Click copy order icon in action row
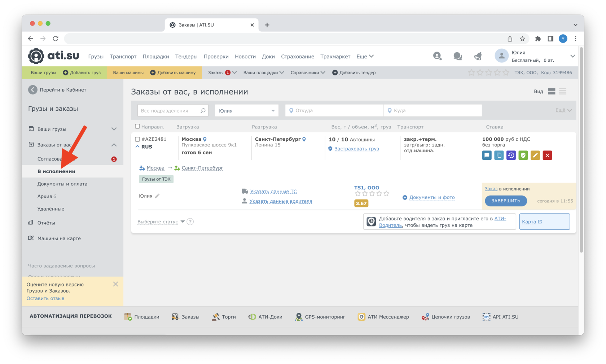Screen dimensions: 606x364 pos(499,155)
